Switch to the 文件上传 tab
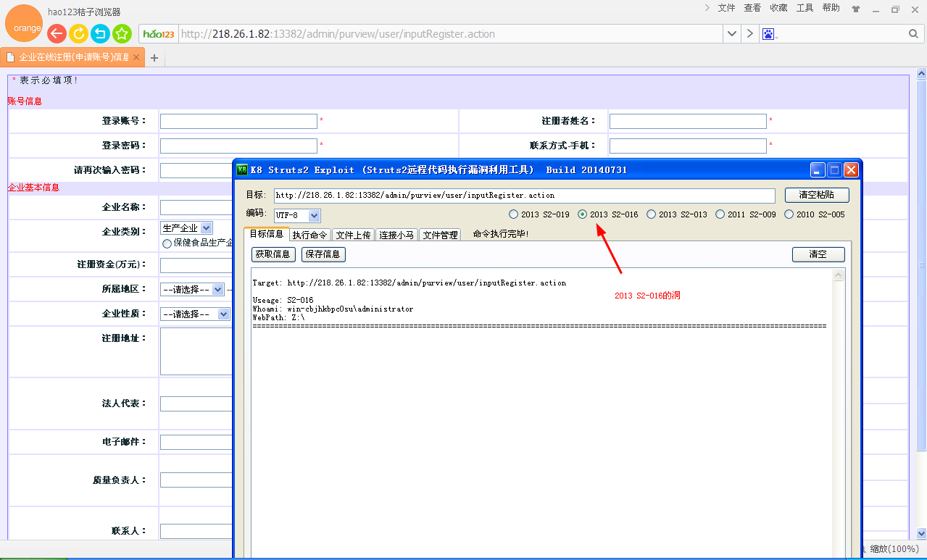 click(353, 235)
